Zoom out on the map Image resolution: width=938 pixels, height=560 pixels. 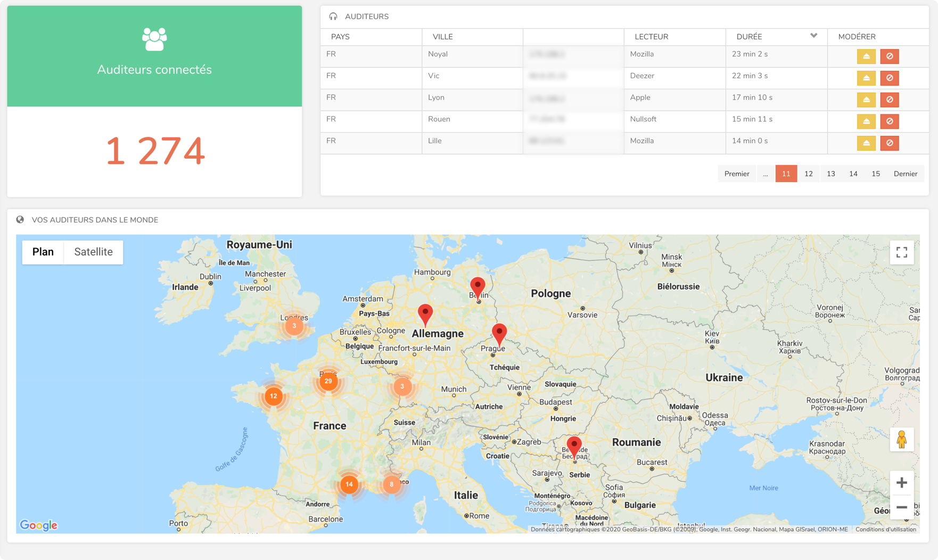[x=901, y=507]
